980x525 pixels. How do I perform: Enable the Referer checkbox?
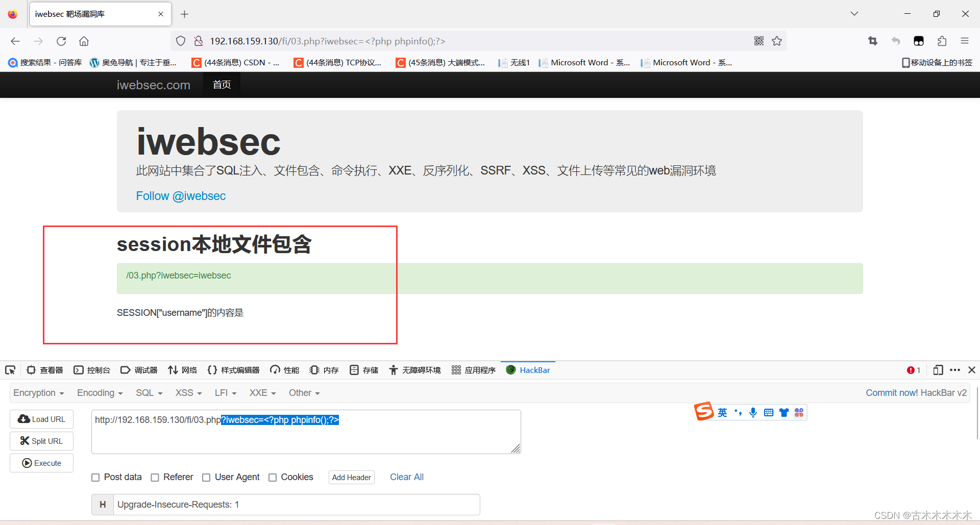coord(155,478)
